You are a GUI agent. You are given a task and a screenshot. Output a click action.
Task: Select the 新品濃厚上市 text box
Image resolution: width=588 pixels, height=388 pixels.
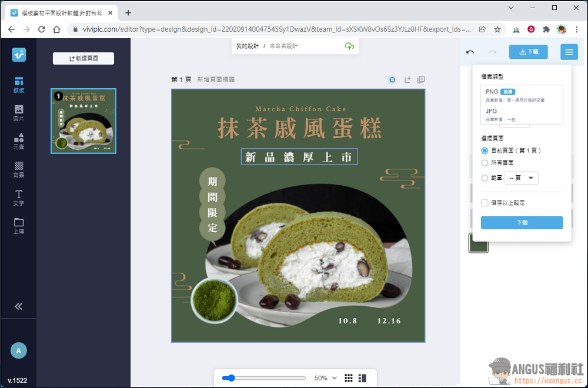pos(299,157)
